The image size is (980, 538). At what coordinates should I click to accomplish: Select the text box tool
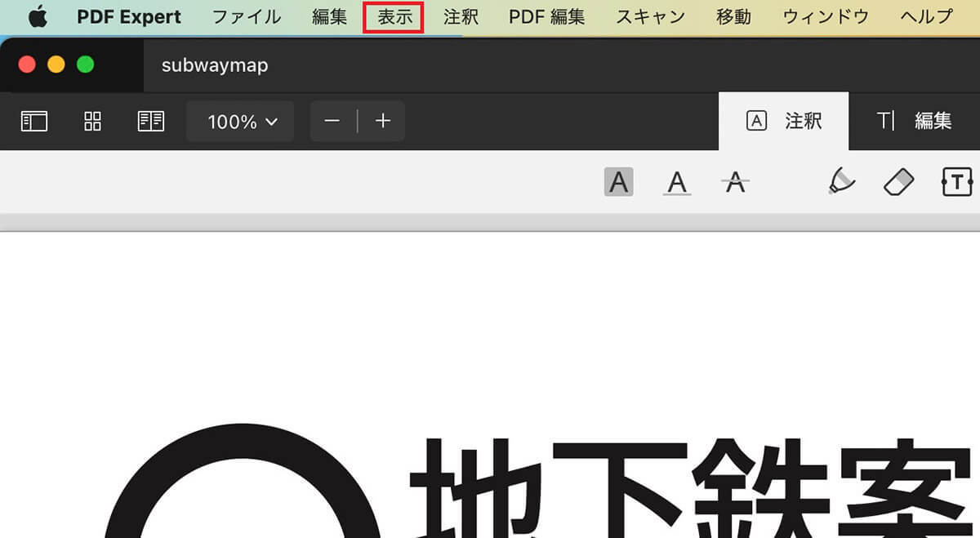(x=957, y=181)
